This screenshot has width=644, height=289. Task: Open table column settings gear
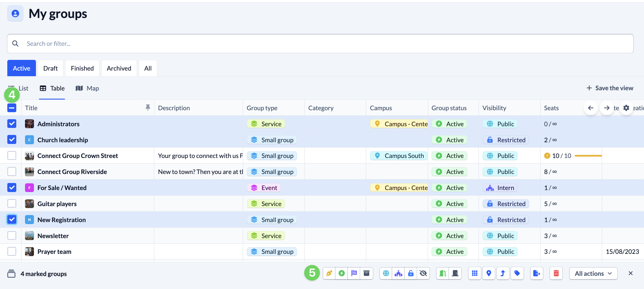click(626, 108)
